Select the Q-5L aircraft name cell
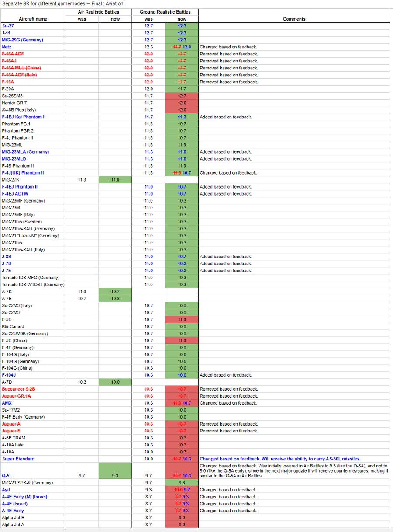Viewport: 393px width, 532px height. click(33, 471)
